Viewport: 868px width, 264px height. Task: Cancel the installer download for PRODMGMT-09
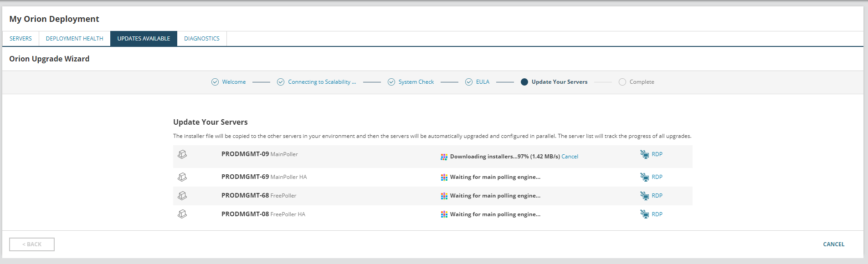(x=570, y=157)
